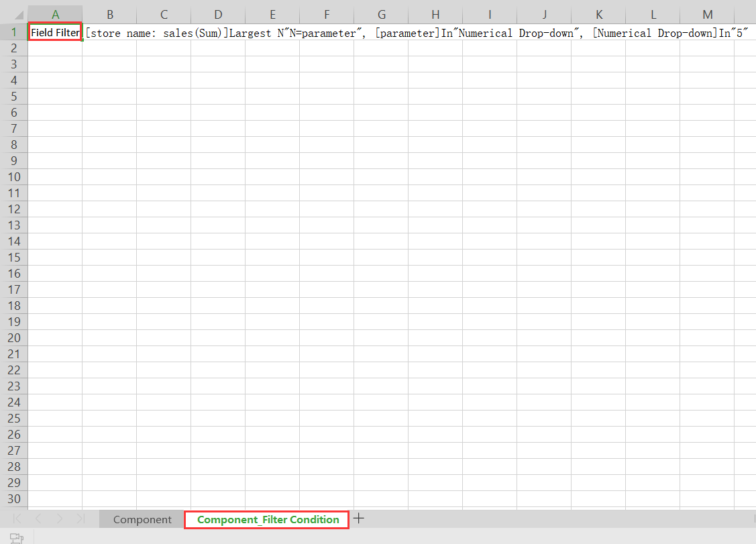Select column J header

tap(544, 15)
